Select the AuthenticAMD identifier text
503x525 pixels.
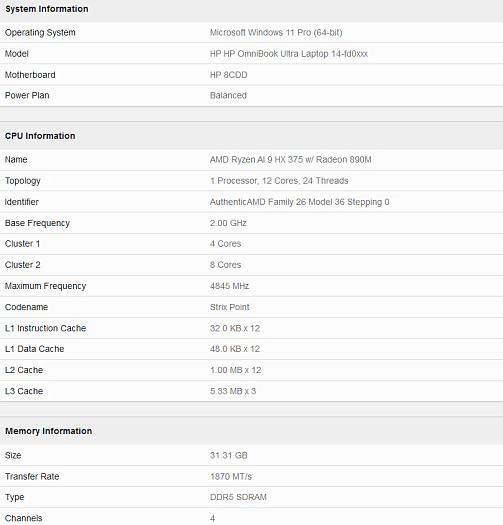[299, 202]
